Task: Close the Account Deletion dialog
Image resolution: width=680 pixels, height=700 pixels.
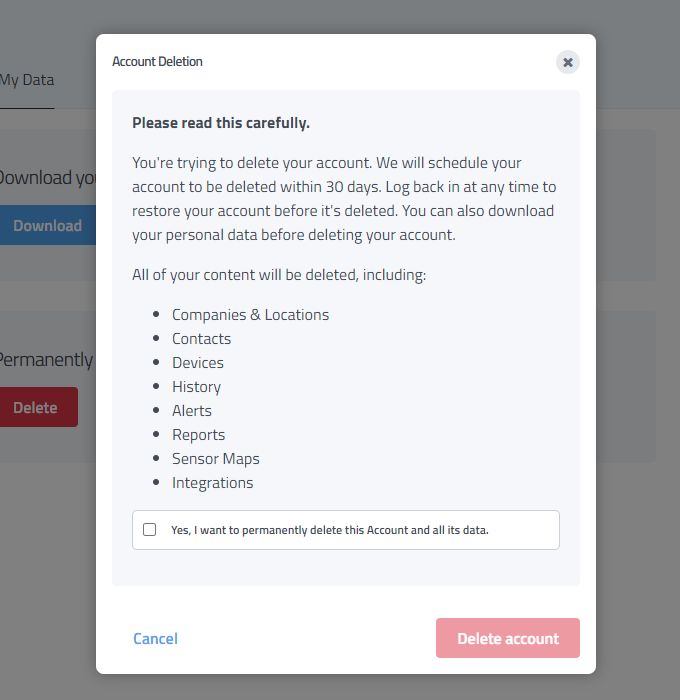Action: tap(568, 62)
